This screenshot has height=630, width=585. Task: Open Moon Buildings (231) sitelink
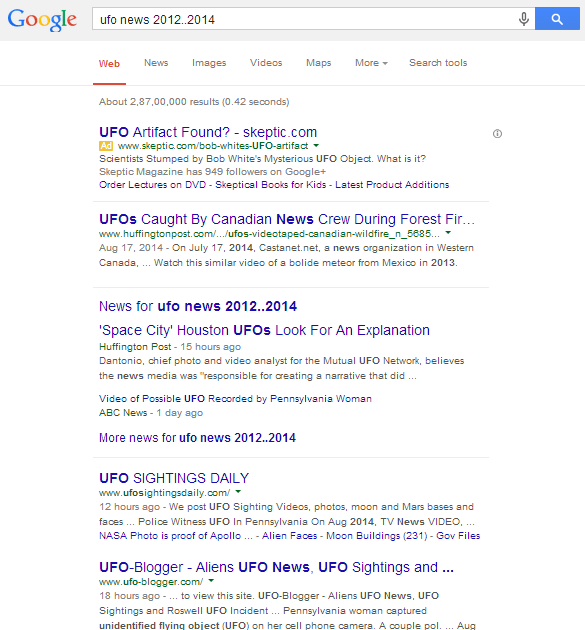376,536
